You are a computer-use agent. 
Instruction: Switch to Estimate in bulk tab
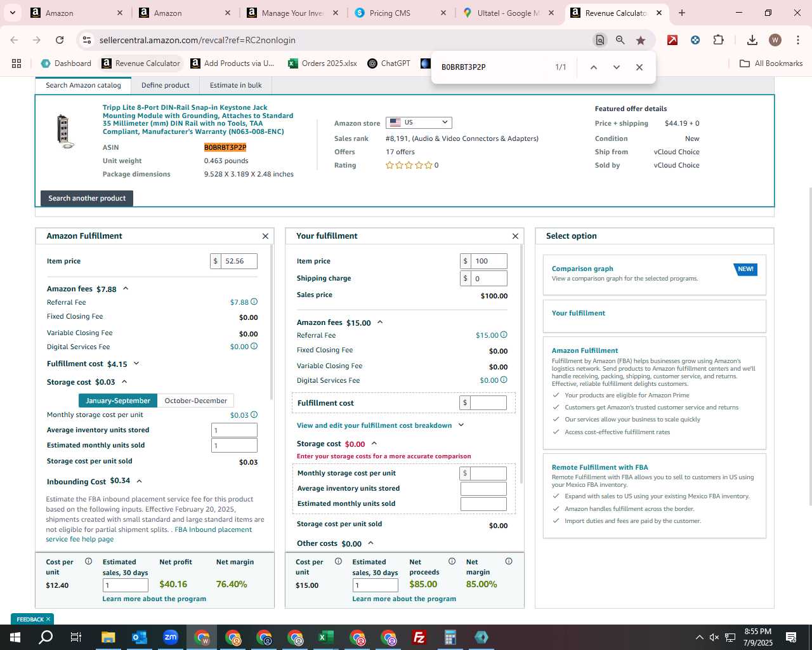pos(236,85)
